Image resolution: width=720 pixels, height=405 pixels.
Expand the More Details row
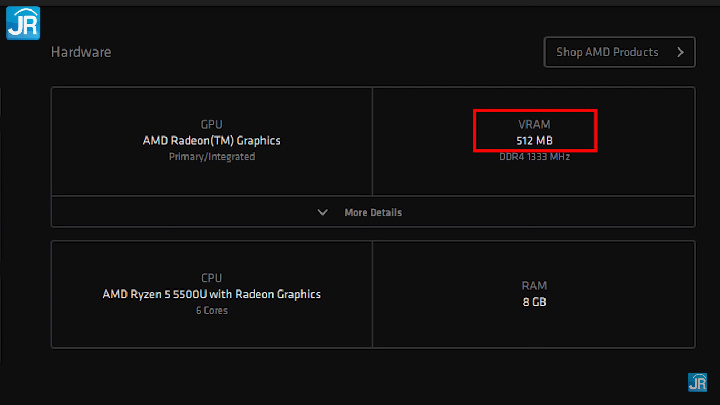372,212
